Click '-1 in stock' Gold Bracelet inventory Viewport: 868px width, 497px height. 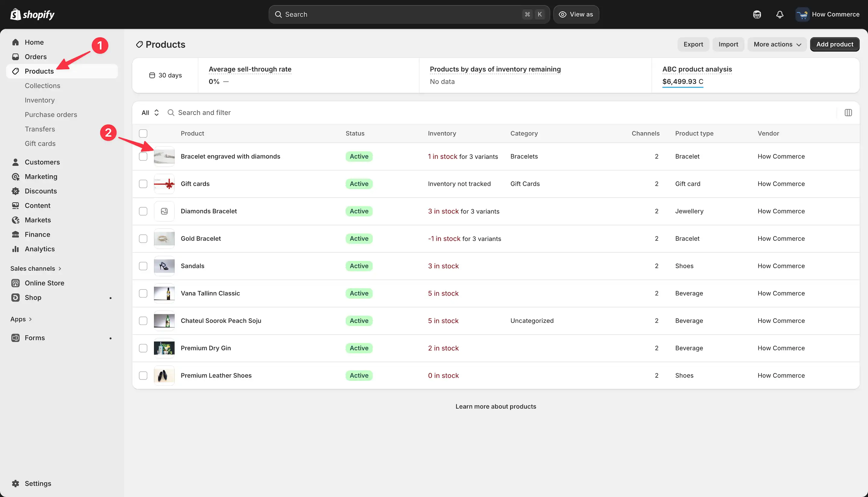(x=444, y=239)
